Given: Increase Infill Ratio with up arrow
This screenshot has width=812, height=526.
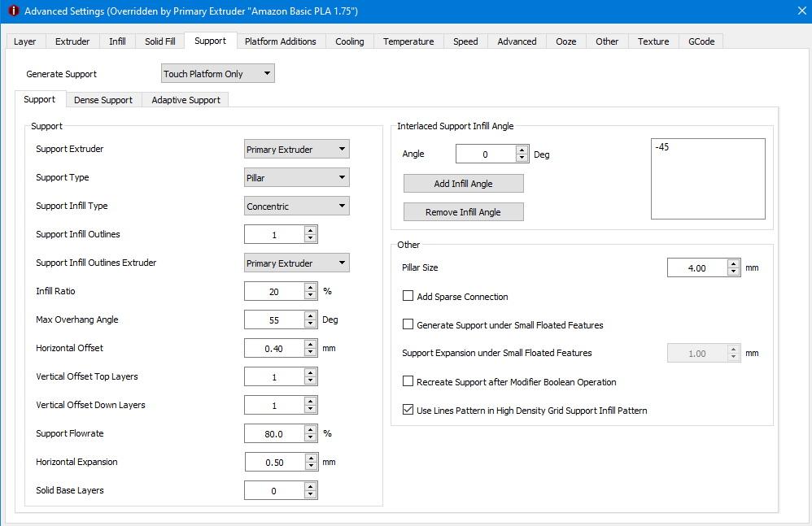Looking at the screenshot, I should click(310, 287).
